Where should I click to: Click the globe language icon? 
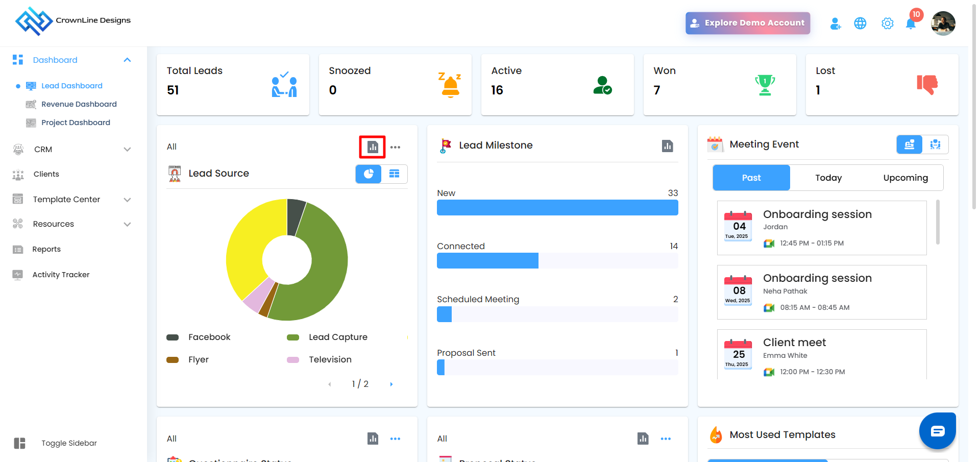click(860, 23)
